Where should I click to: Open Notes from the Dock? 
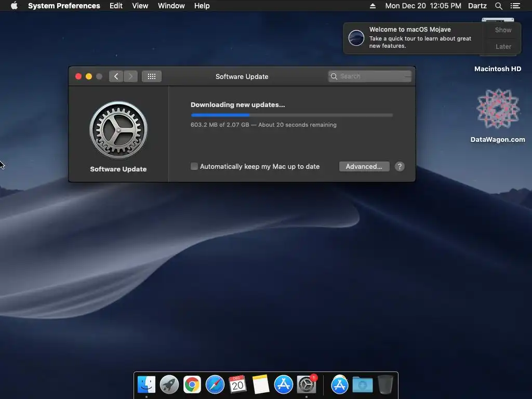(x=261, y=385)
